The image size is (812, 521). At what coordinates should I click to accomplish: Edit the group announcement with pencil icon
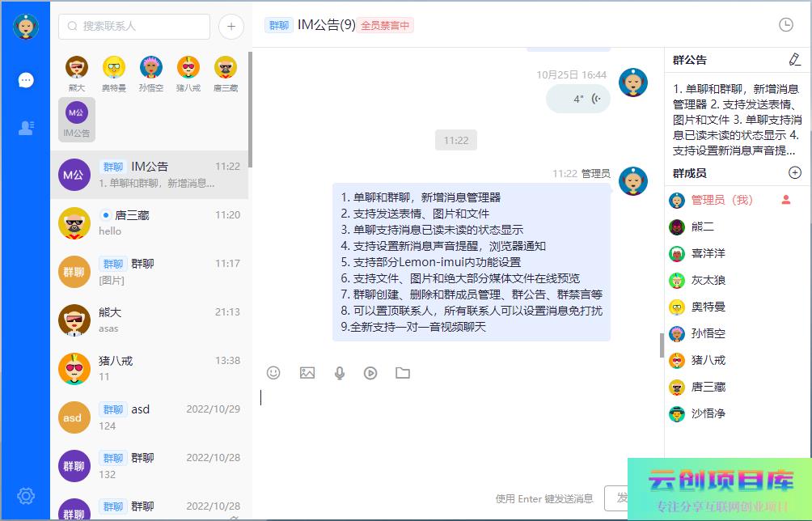click(794, 60)
